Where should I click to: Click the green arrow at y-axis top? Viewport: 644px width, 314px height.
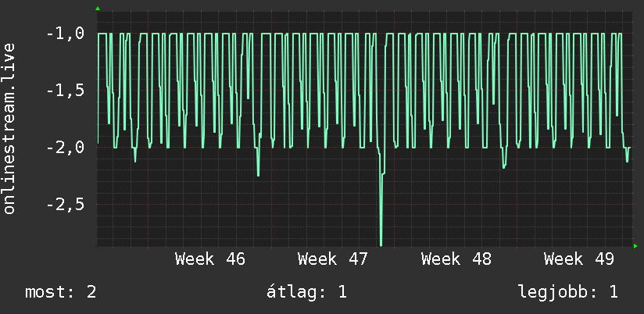98,9
